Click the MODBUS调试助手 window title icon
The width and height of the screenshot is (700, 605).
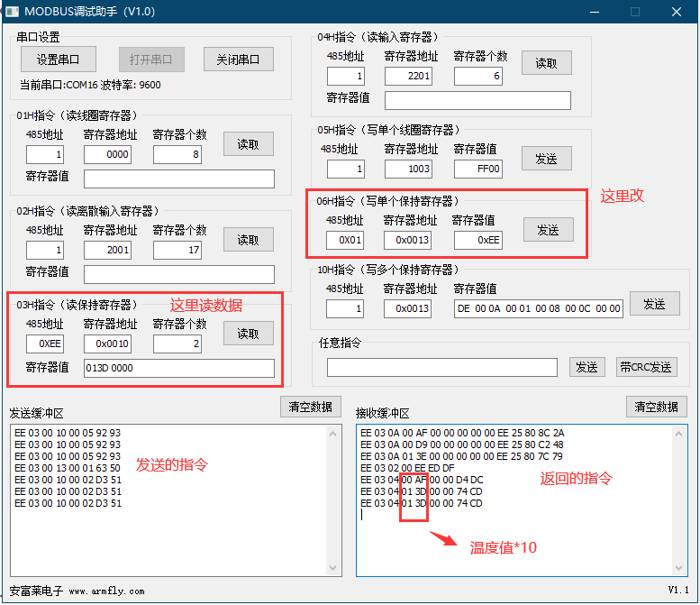[12, 12]
